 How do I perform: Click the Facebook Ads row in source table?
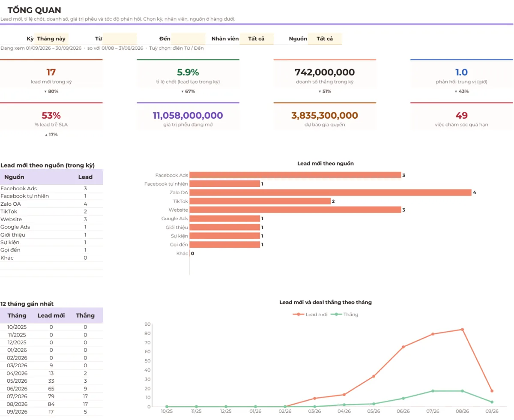(x=51, y=189)
